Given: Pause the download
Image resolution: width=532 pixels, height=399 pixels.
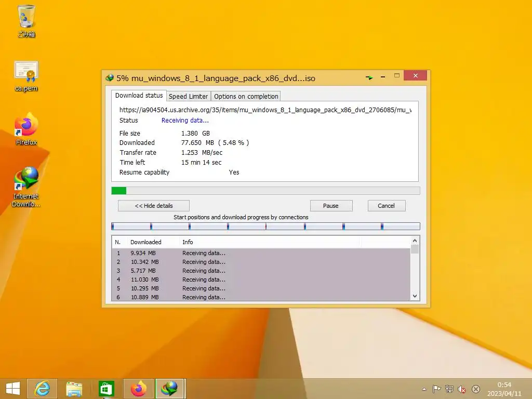Looking at the screenshot, I should pyautogui.click(x=331, y=206).
